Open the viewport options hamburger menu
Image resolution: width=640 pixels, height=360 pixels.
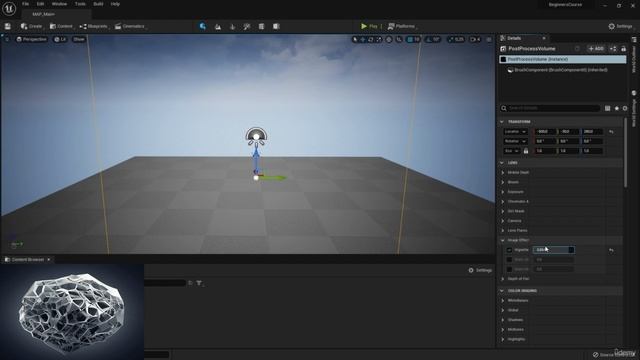(7, 39)
